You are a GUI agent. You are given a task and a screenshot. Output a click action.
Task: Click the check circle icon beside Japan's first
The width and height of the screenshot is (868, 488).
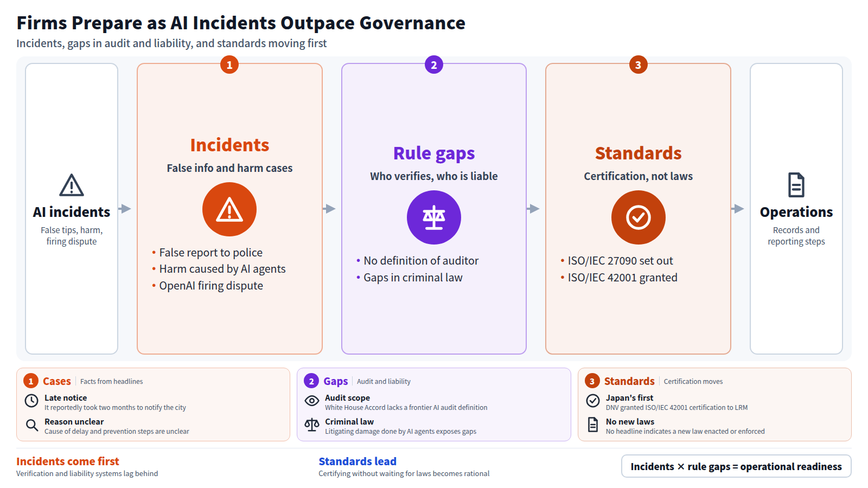coord(593,401)
